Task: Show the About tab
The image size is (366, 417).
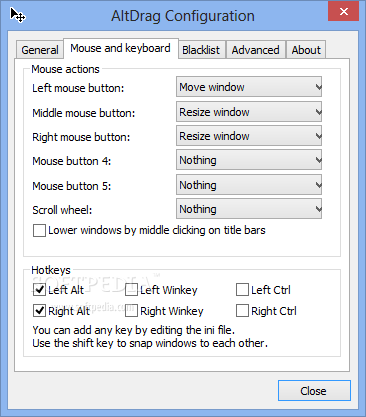Action: pyautogui.click(x=306, y=50)
